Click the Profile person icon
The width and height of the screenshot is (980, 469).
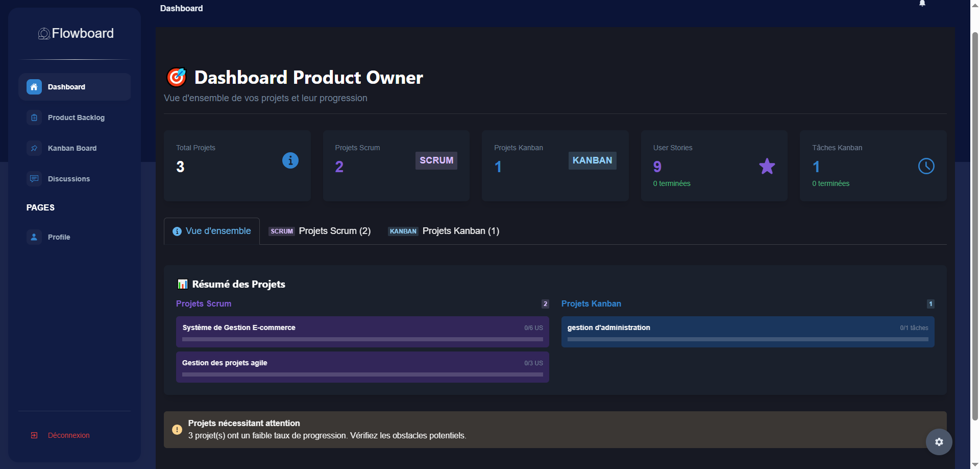pos(34,237)
